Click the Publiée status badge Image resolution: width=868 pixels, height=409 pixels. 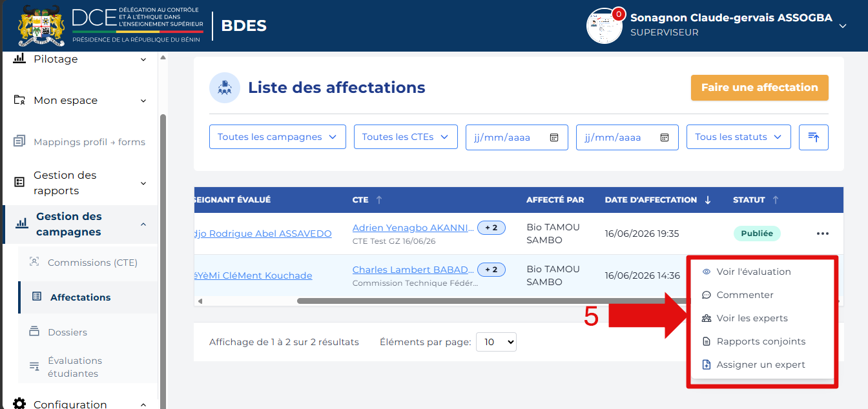coord(757,234)
